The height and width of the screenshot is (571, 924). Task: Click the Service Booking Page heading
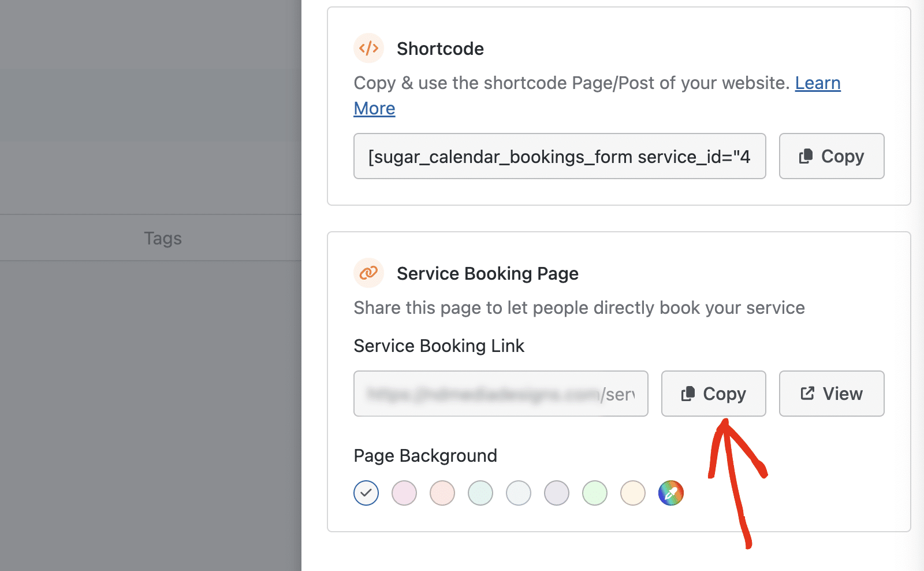[487, 273]
